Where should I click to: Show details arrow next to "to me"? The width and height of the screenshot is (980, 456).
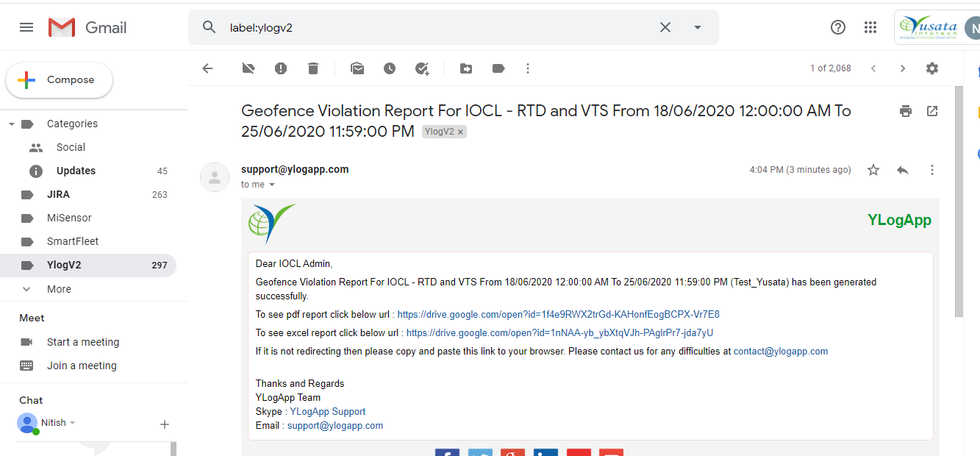(x=272, y=185)
